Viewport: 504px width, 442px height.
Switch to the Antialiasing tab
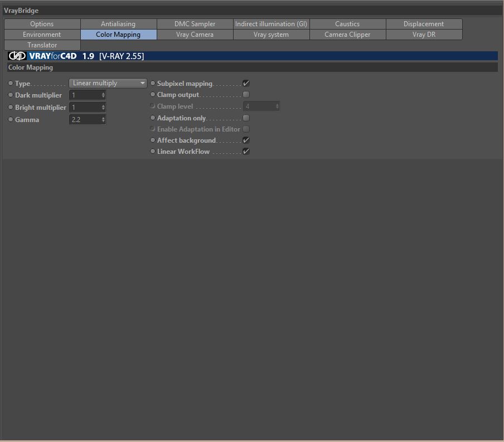[119, 24]
